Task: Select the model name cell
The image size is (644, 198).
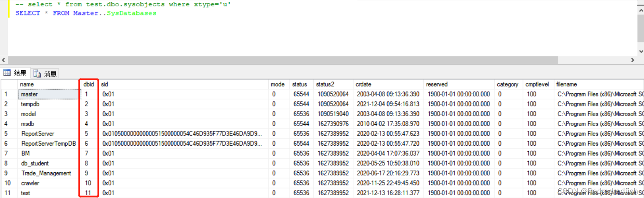Action: pyautogui.click(x=49, y=114)
